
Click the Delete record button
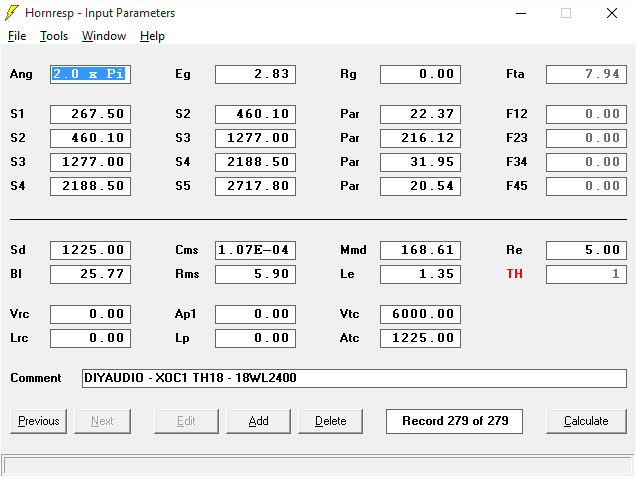[x=330, y=421]
